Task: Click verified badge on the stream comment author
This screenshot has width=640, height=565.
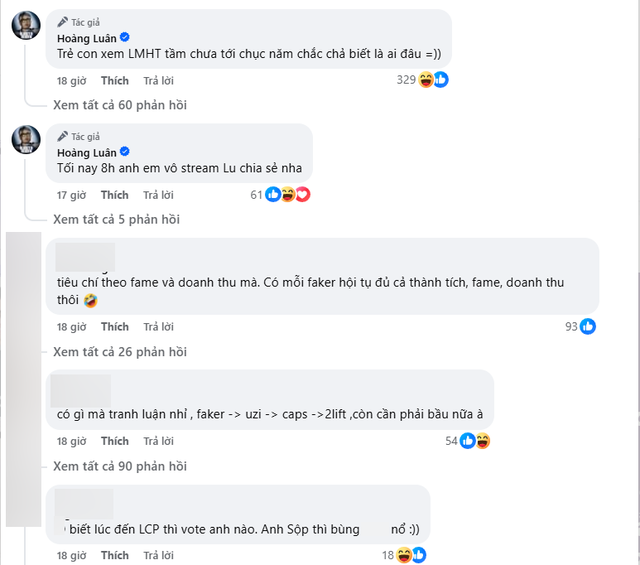Action: pos(123,152)
